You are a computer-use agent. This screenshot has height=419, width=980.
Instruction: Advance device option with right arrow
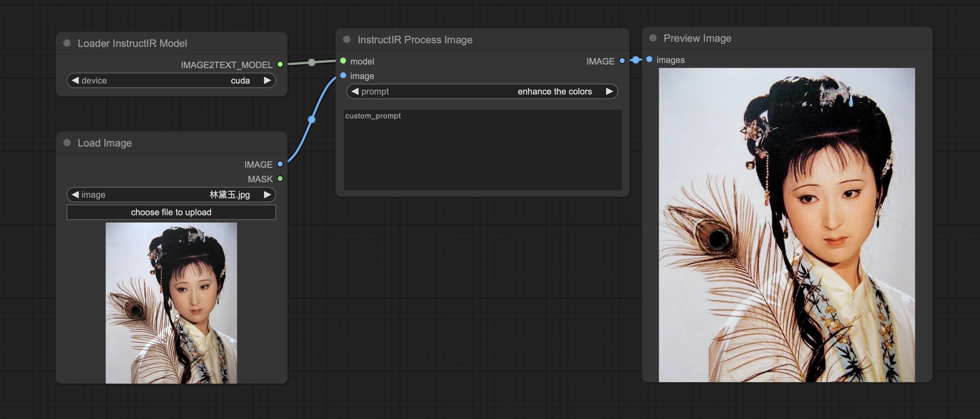[268, 80]
